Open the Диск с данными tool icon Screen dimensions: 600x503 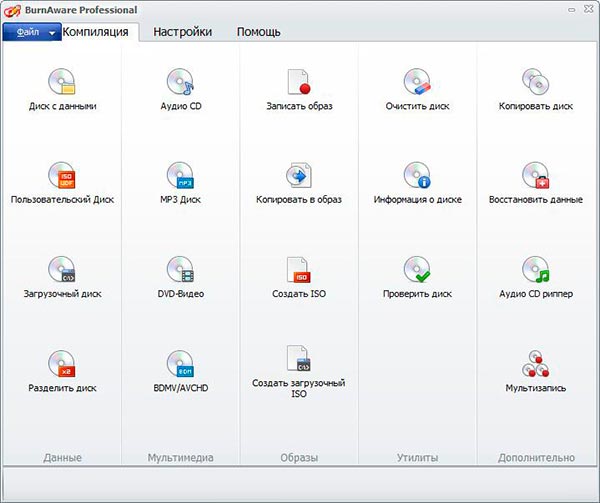pyautogui.click(x=62, y=81)
